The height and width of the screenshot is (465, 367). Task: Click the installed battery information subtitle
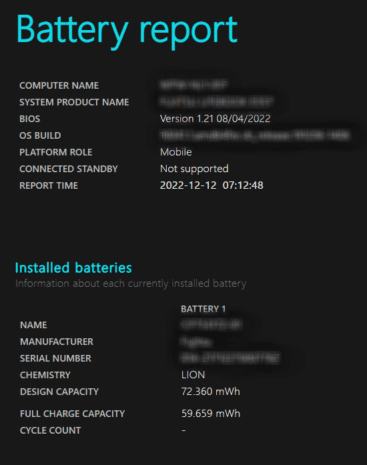(x=131, y=284)
